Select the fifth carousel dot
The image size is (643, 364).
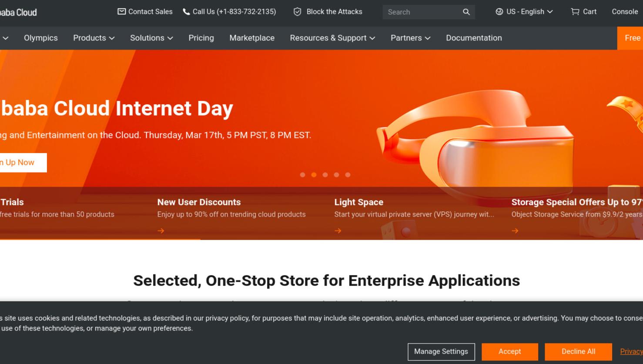pyautogui.click(x=348, y=175)
